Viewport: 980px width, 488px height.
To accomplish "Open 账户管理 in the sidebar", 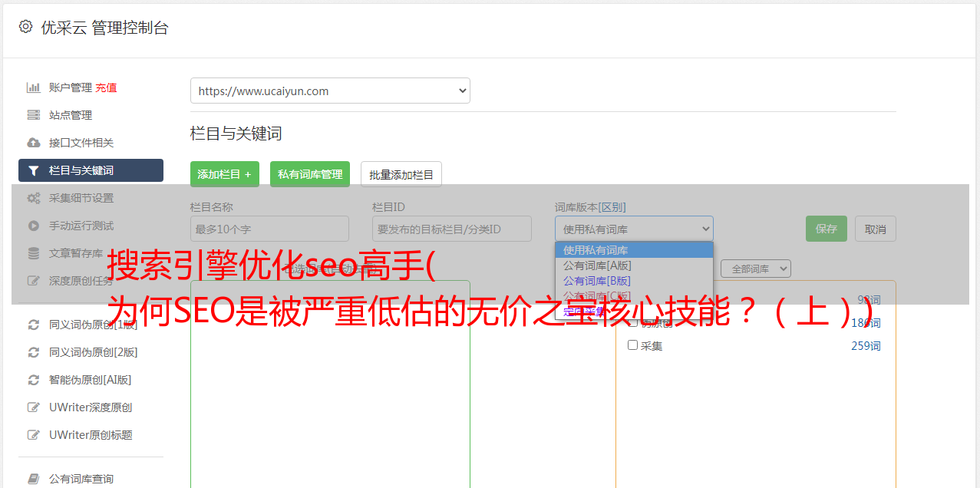I will [71, 87].
